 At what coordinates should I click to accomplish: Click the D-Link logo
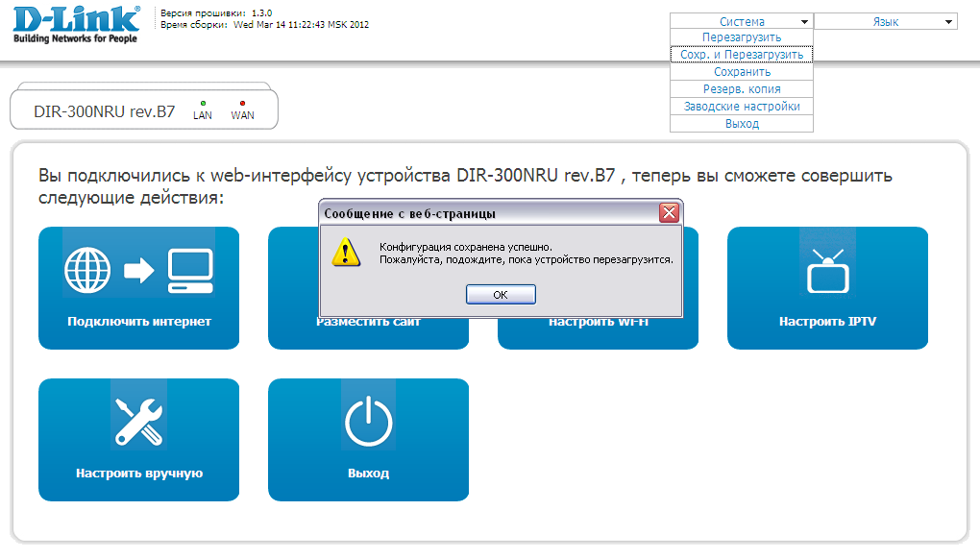[76, 25]
